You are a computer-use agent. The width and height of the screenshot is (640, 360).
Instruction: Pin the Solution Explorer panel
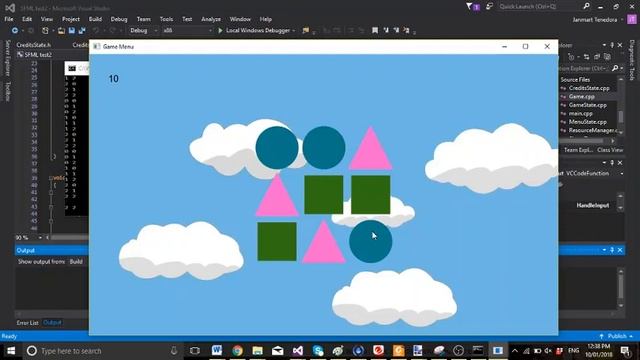612,45
